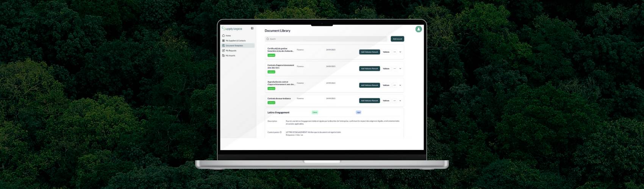Image resolution: width=644 pixels, height=189 pixels.
Task: Click the Lettre d'engagement heading
Action: click(x=278, y=112)
